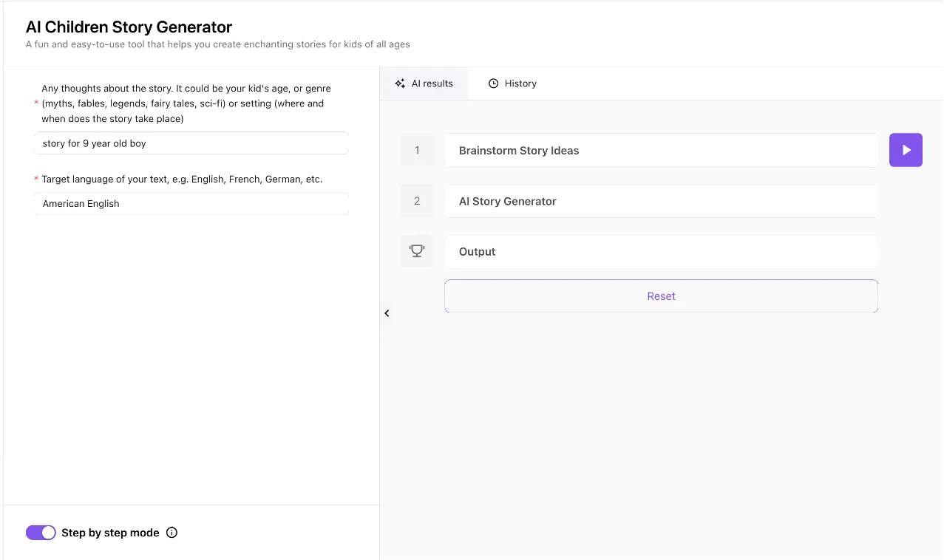
Task: Disable the Step by step mode switch
Action: (x=41, y=533)
